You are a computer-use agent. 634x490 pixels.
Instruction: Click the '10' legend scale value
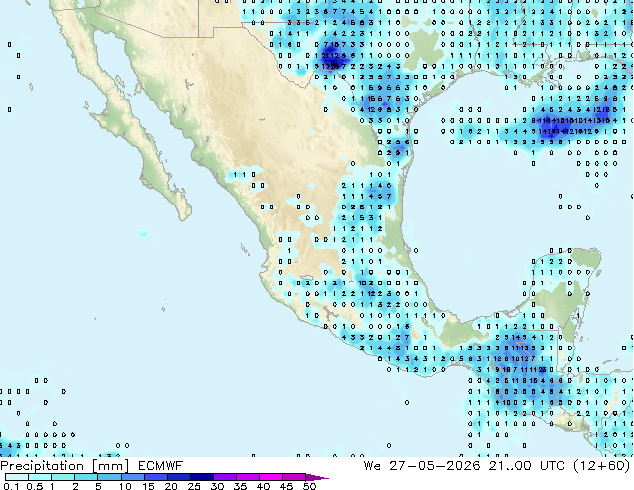click(125, 486)
